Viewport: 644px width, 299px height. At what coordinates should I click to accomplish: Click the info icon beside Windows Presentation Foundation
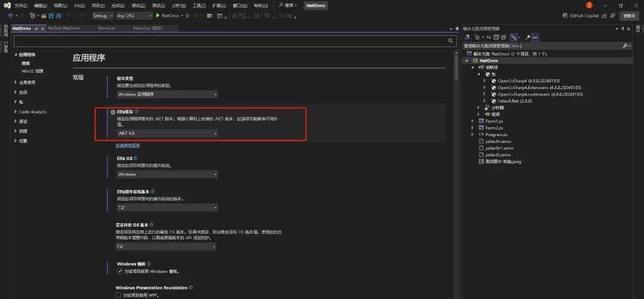pos(191,288)
